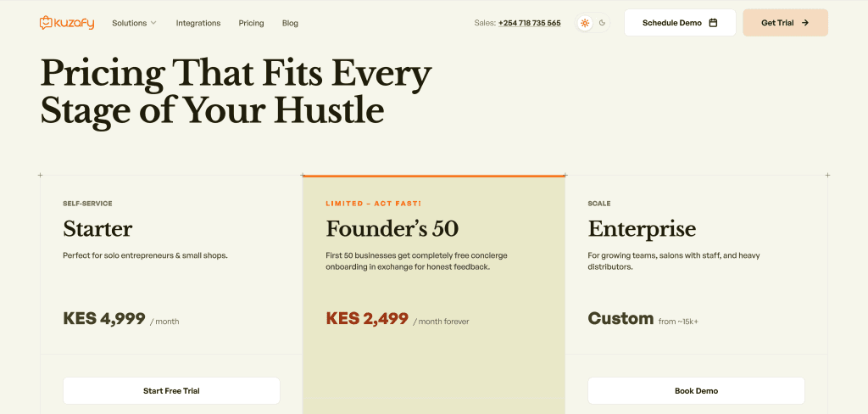Expand the Solutions dropdown chevron

[153, 23]
